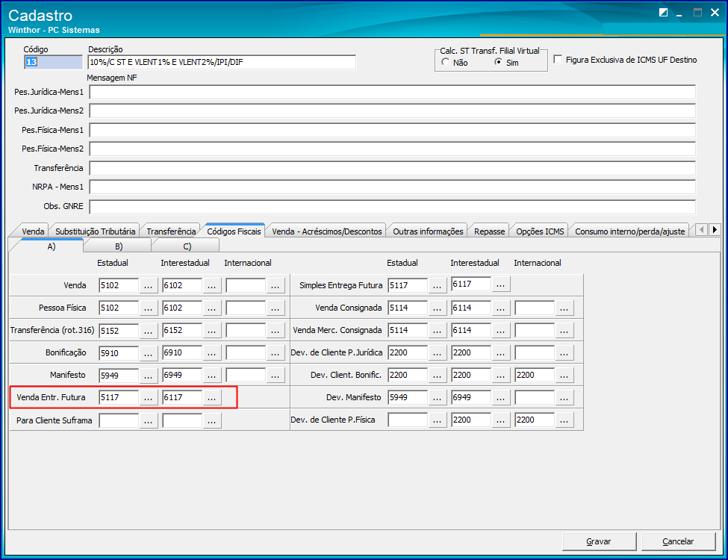Open lookup for Manifesto Interestadual 6949

tap(212, 375)
